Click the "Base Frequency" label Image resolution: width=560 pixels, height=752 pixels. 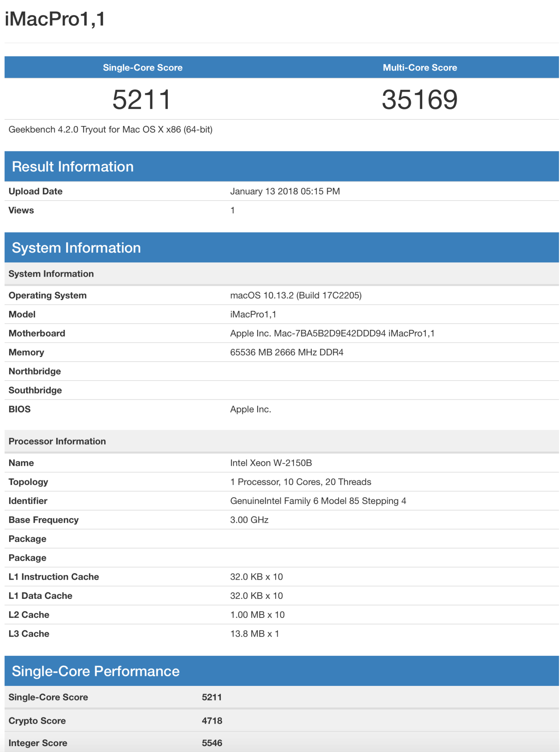pyautogui.click(x=44, y=520)
